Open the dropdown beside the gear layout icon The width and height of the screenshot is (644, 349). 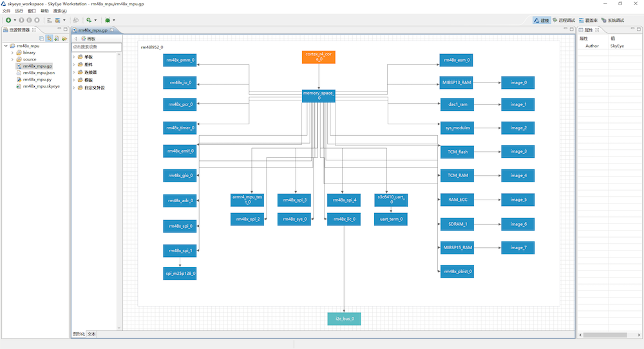64,20
